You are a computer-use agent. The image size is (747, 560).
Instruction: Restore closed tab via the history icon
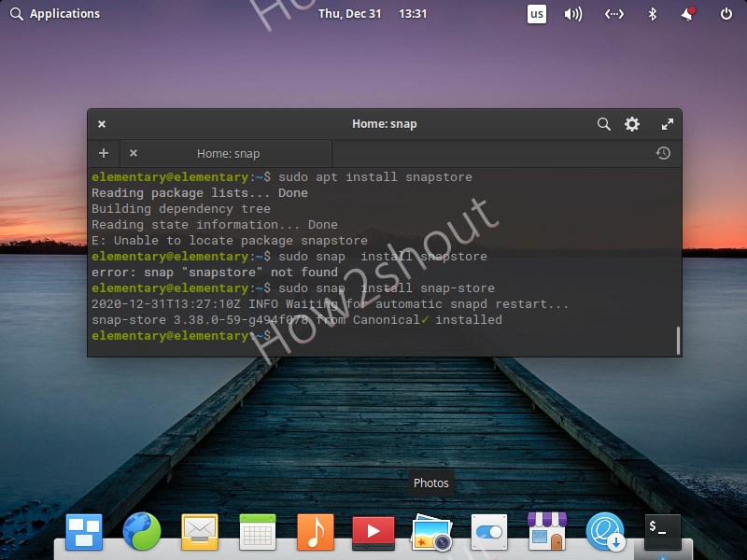point(663,153)
